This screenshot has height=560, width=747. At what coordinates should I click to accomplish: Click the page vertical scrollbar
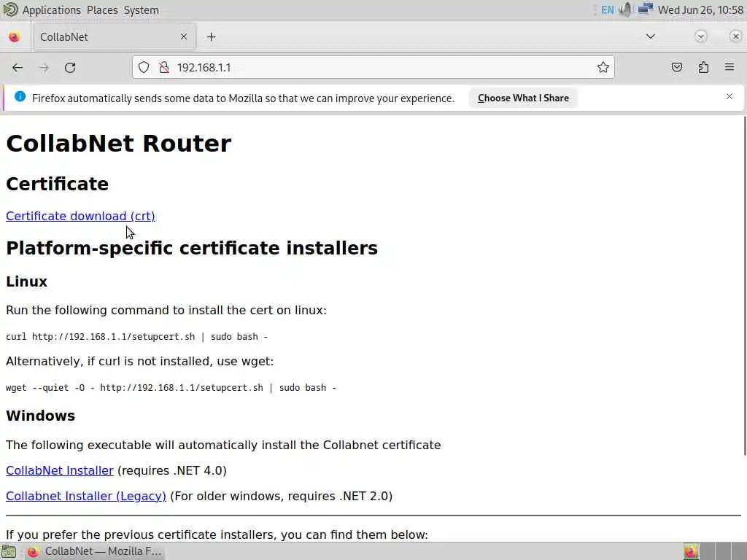coord(743,286)
